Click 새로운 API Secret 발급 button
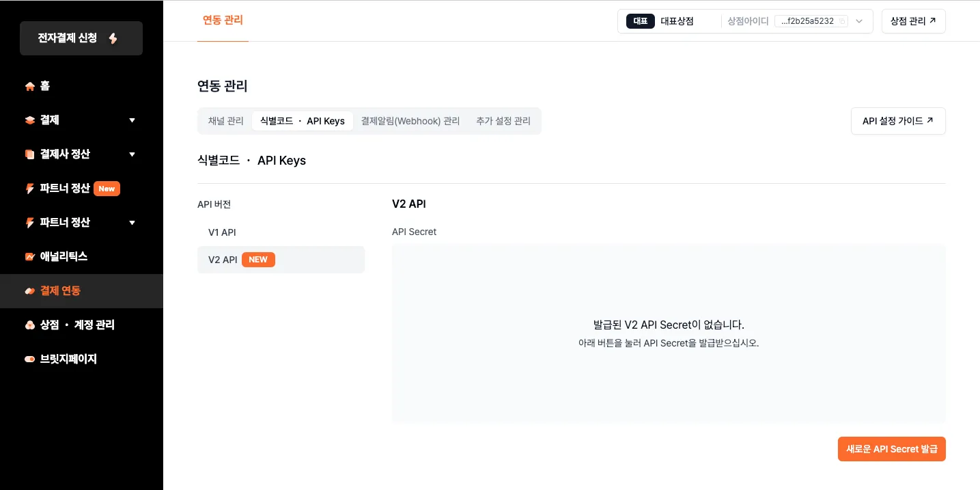Image resolution: width=980 pixels, height=490 pixels. 891,449
